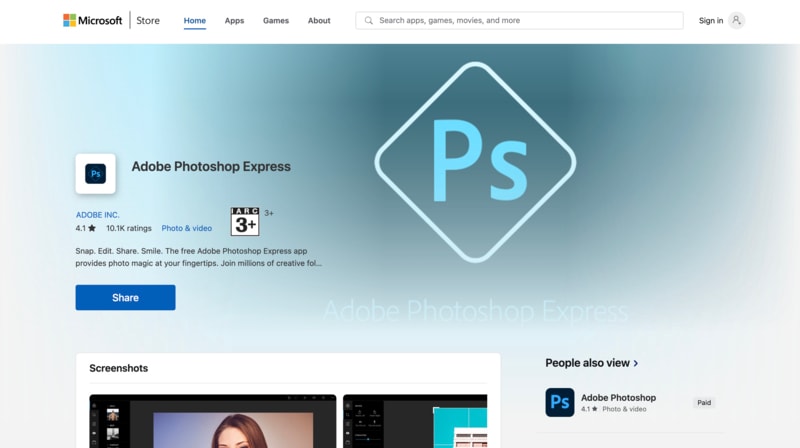Click the 4.1 star rating
Screen dimensions: 800x448
(x=85, y=228)
